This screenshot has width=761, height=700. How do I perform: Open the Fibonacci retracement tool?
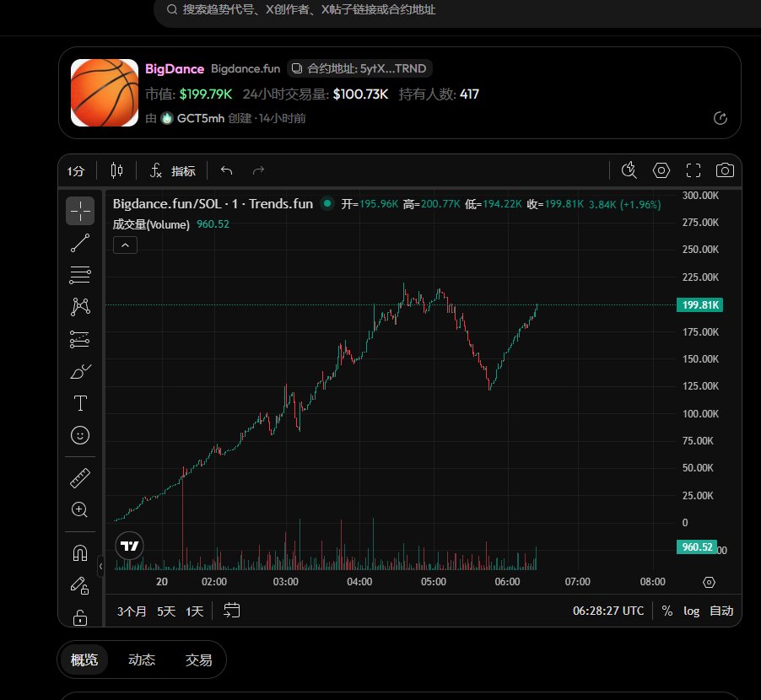(x=80, y=275)
